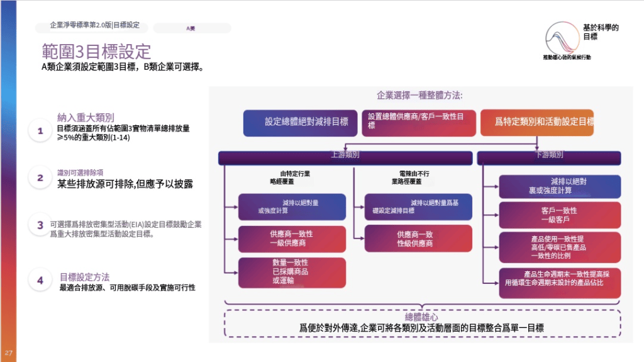The image size is (644, 362).
Task: Click the 範圍3目標設定 slide title
Action: (x=96, y=52)
